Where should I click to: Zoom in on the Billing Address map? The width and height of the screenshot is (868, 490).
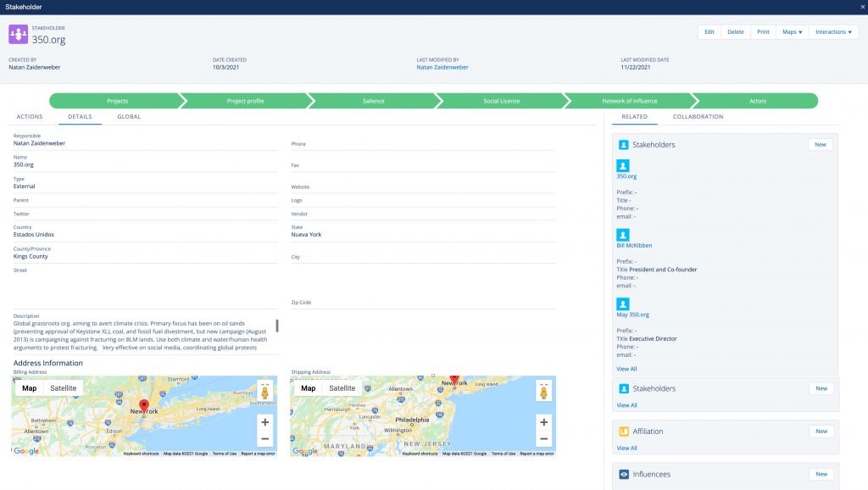tap(265, 422)
